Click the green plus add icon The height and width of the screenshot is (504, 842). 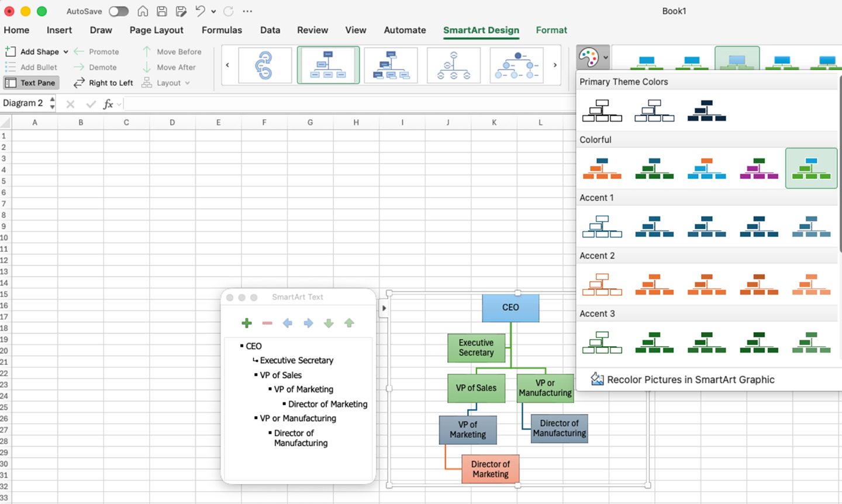247,323
